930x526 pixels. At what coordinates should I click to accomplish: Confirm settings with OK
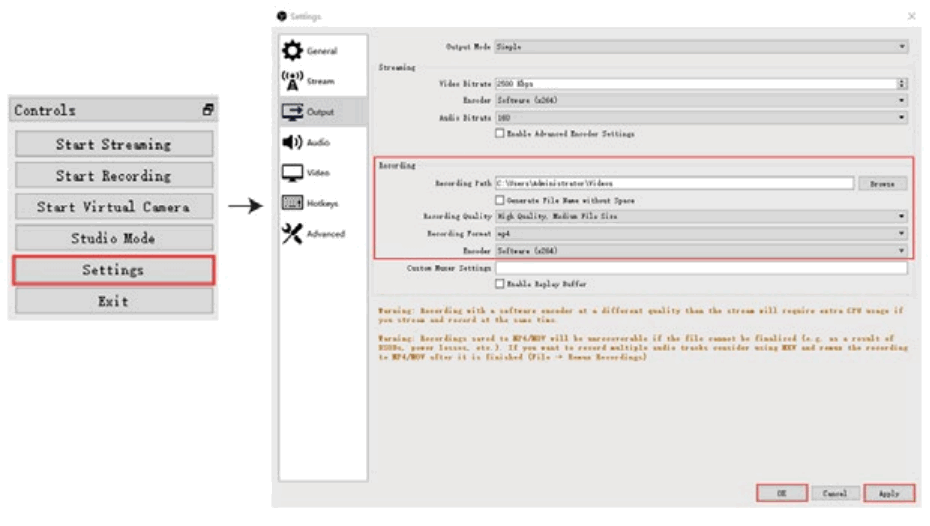pyautogui.click(x=782, y=493)
